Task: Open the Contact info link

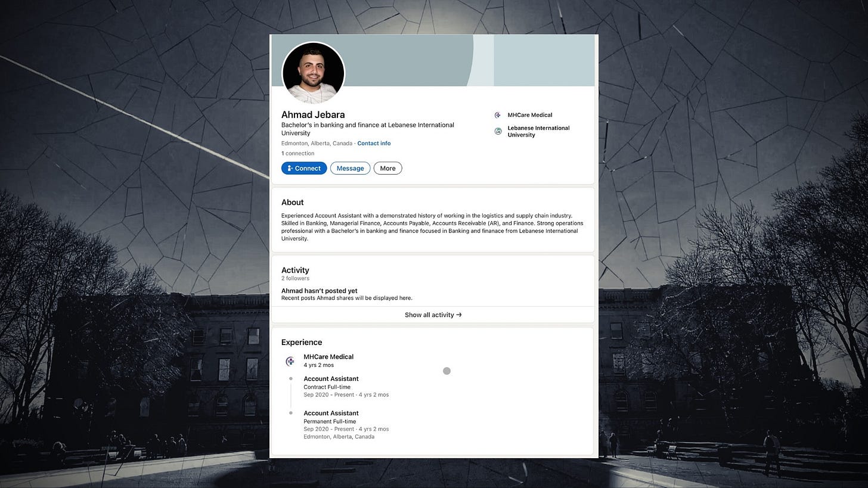Action: [x=374, y=144]
